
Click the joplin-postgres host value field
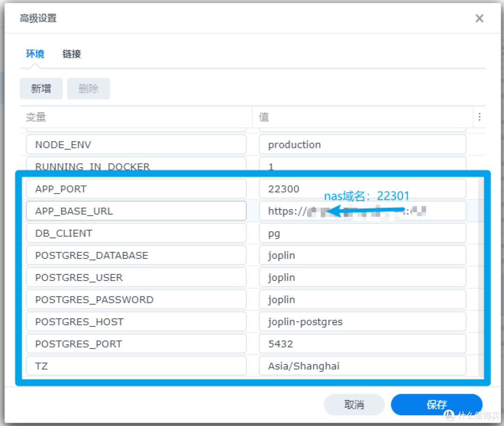pyautogui.click(x=362, y=322)
